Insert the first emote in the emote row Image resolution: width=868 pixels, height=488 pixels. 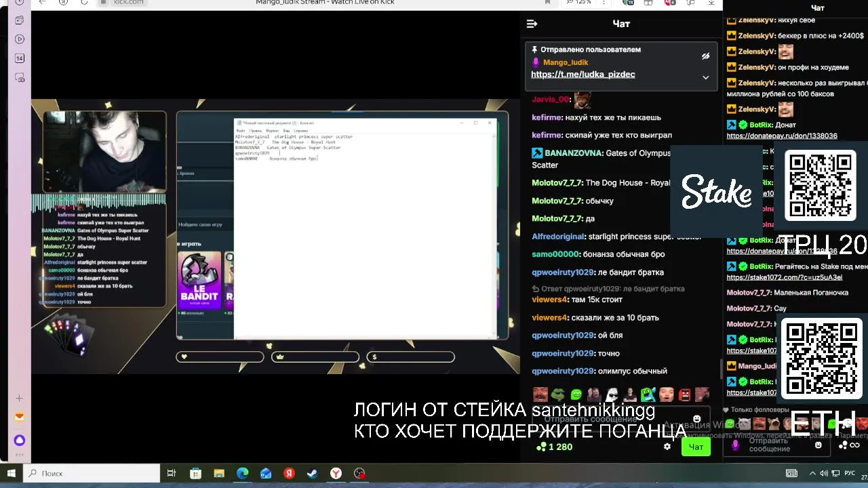[x=540, y=394]
